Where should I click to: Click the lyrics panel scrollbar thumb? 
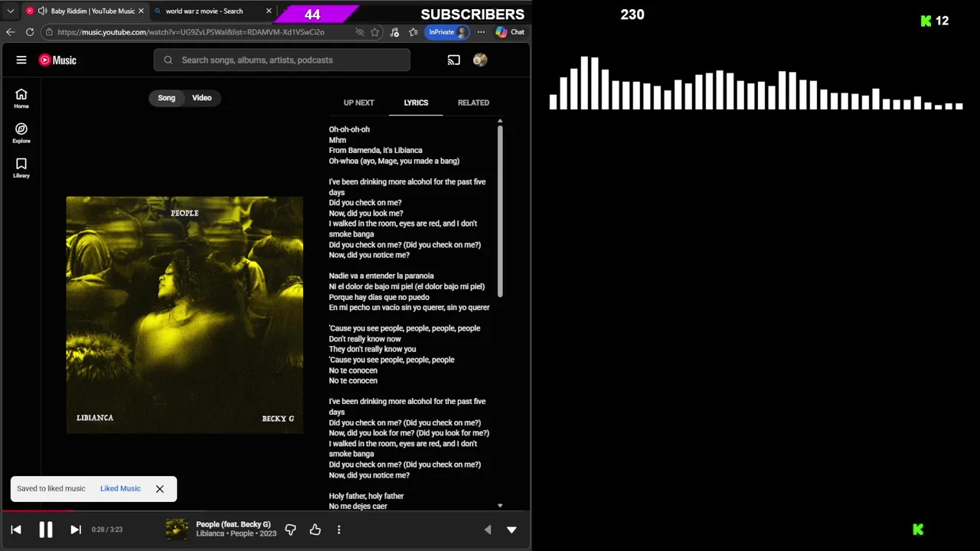(500, 211)
